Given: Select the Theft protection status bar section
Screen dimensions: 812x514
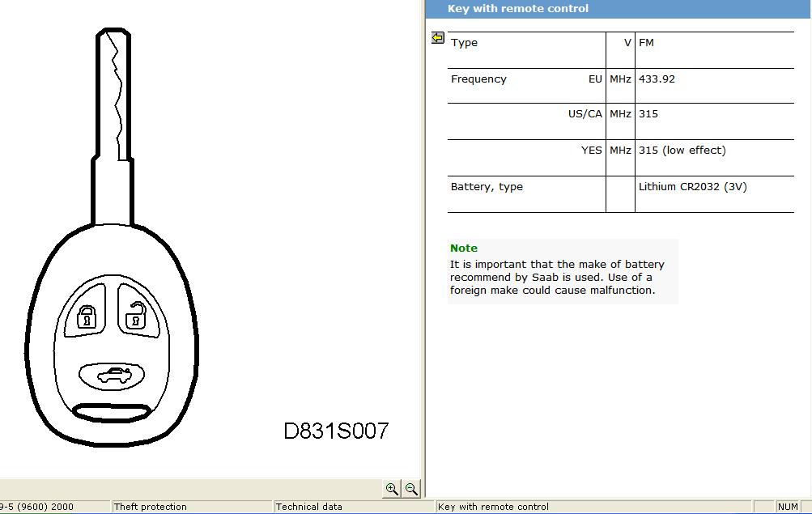Looking at the screenshot, I should coord(151,507).
